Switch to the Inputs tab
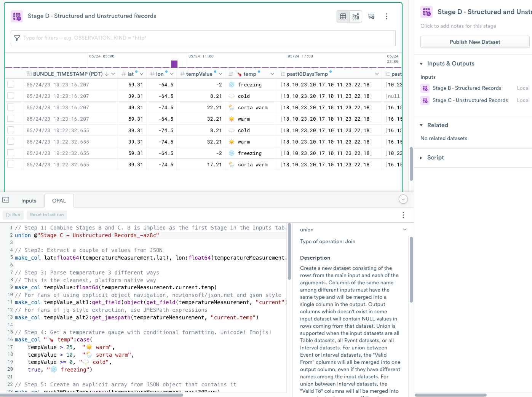 (29, 201)
